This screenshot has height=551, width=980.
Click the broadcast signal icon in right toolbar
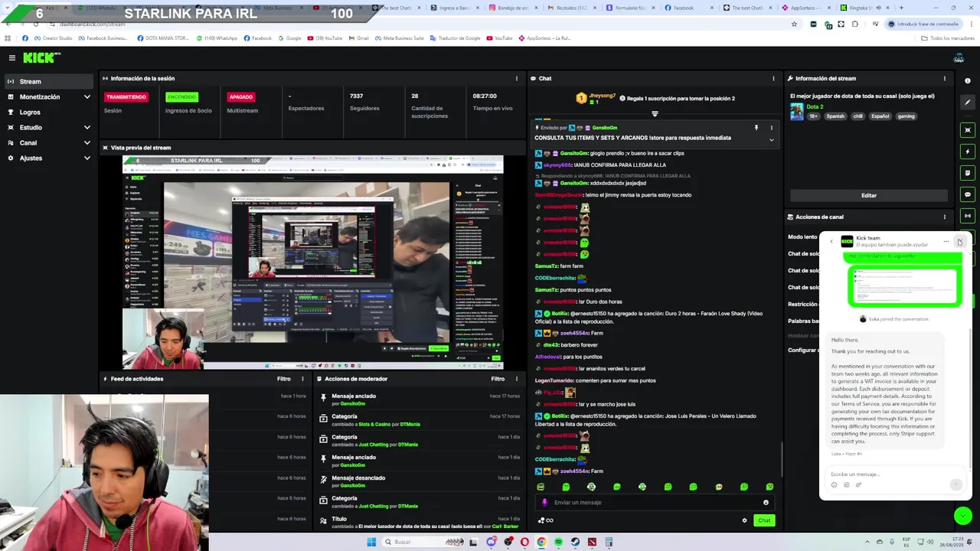point(968,216)
